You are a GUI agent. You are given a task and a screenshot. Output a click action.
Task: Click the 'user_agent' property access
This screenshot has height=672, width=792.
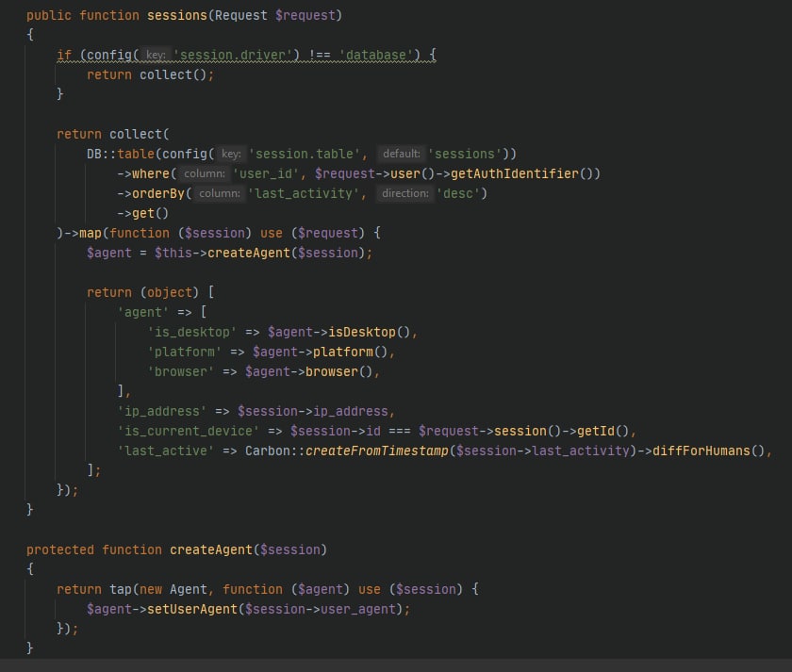click(357, 610)
